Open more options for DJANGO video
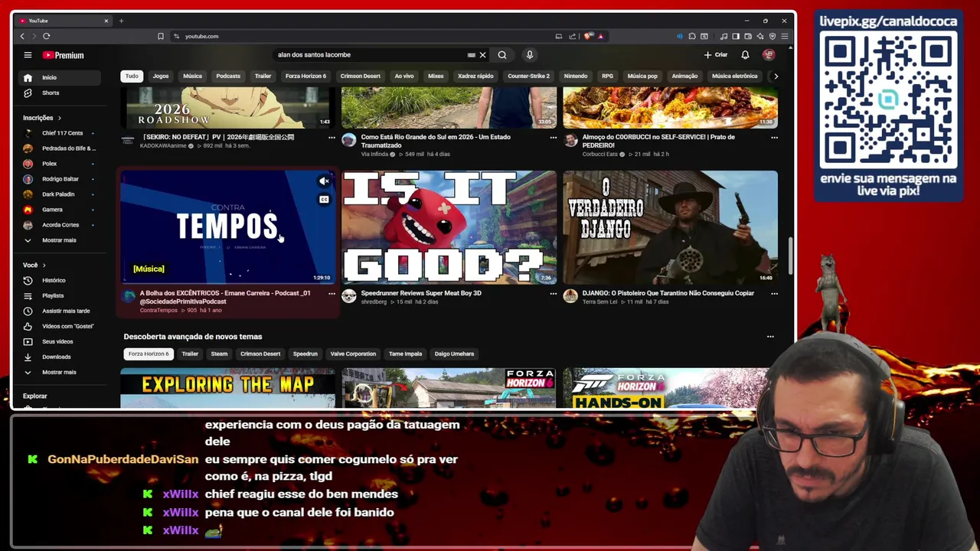 774,293
